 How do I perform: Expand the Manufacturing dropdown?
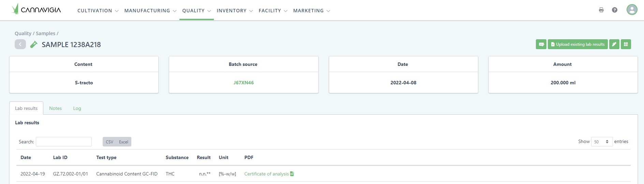tap(150, 11)
